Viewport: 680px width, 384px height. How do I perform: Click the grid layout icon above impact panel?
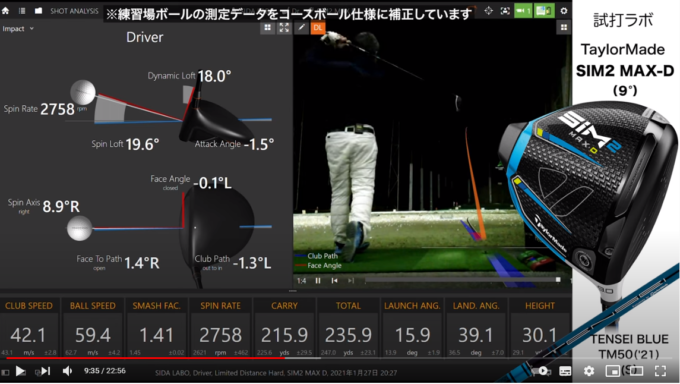[268, 28]
